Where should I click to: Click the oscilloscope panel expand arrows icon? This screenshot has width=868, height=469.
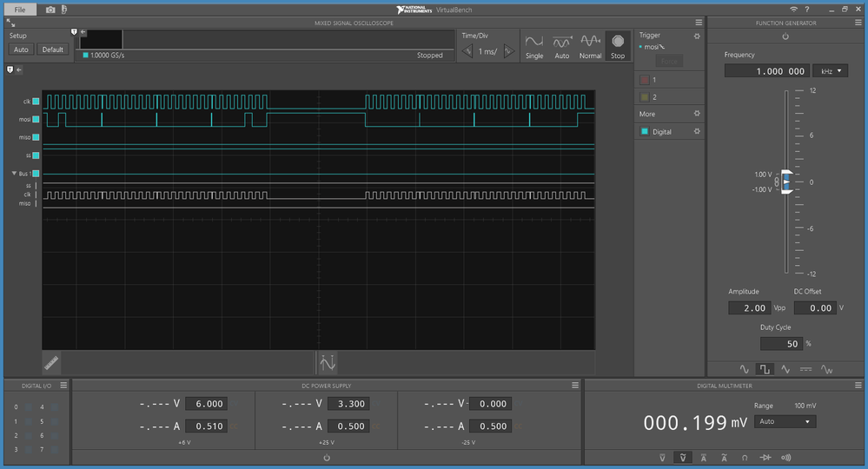pyautogui.click(x=10, y=23)
